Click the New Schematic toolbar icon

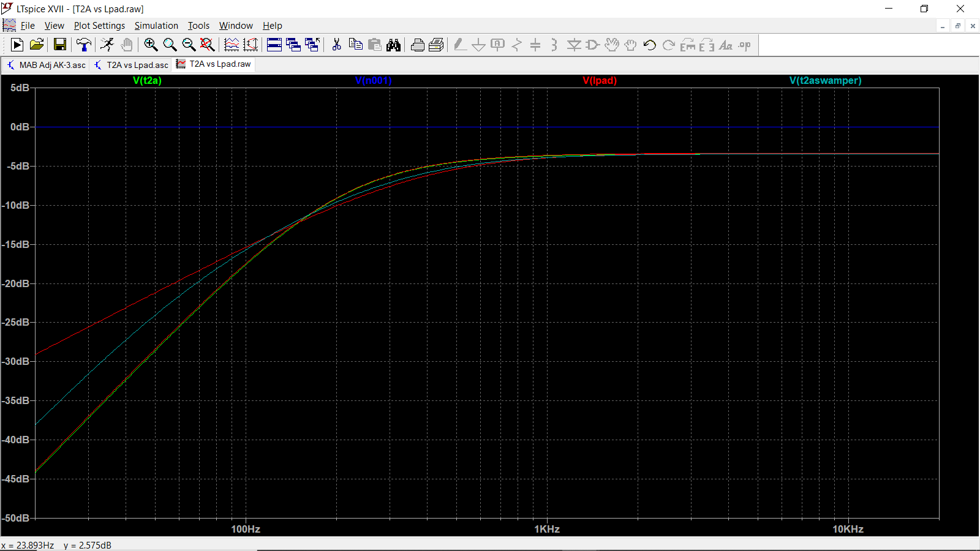[x=17, y=45]
